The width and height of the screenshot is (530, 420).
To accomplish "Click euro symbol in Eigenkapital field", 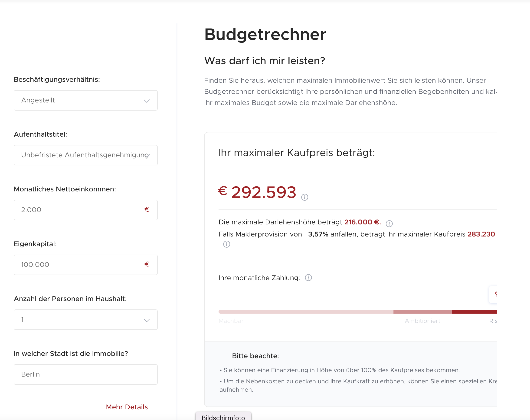I will (x=147, y=264).
